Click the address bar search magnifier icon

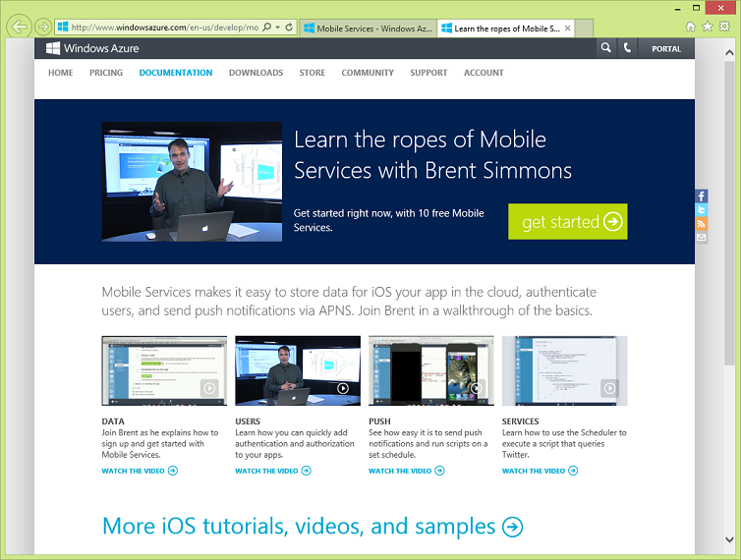267,27
